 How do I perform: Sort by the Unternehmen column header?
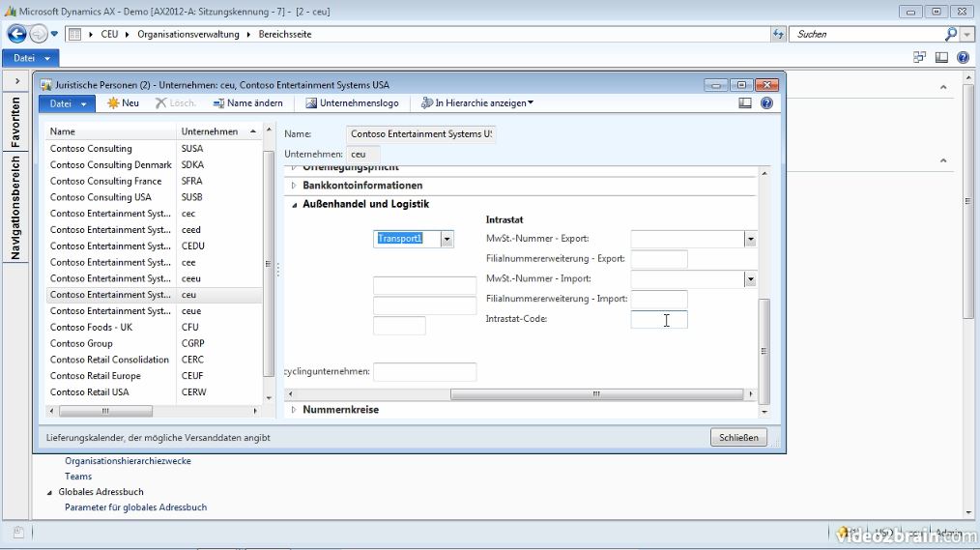click(218, 131)
